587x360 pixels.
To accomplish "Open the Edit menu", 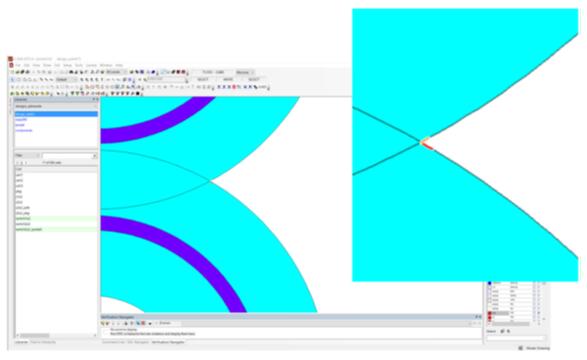I will (27, 65).
